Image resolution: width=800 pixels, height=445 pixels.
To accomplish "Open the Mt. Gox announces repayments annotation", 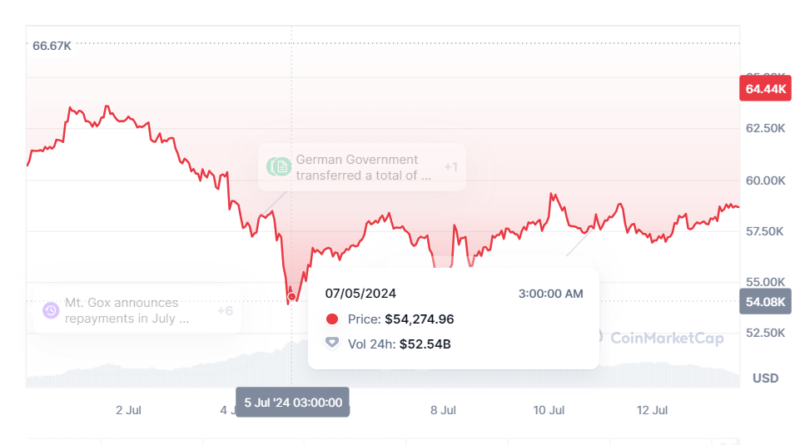I will click(127, 310).
